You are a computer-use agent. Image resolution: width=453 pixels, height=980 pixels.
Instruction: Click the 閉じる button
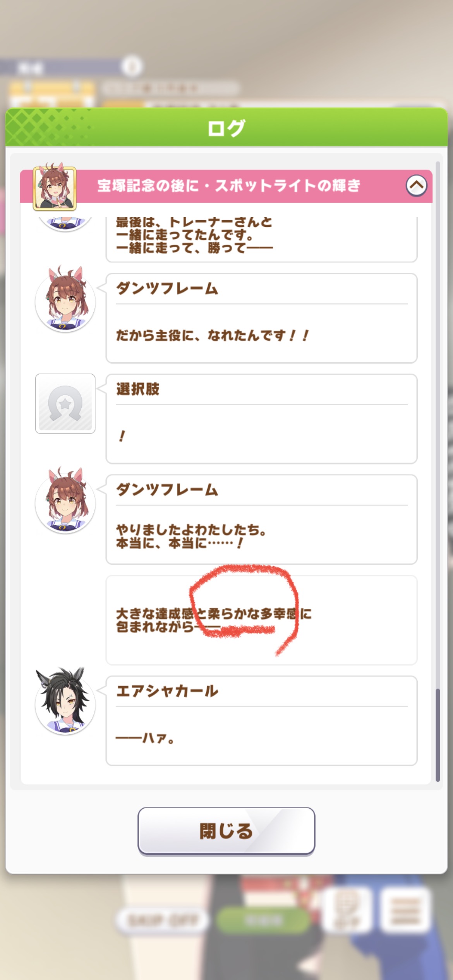point(226,831)
